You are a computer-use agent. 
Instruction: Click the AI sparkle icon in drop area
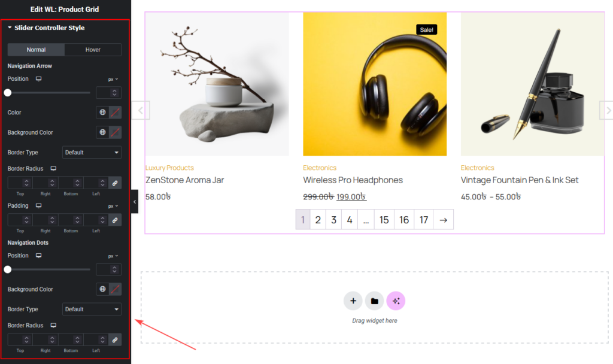coord(396,301)
